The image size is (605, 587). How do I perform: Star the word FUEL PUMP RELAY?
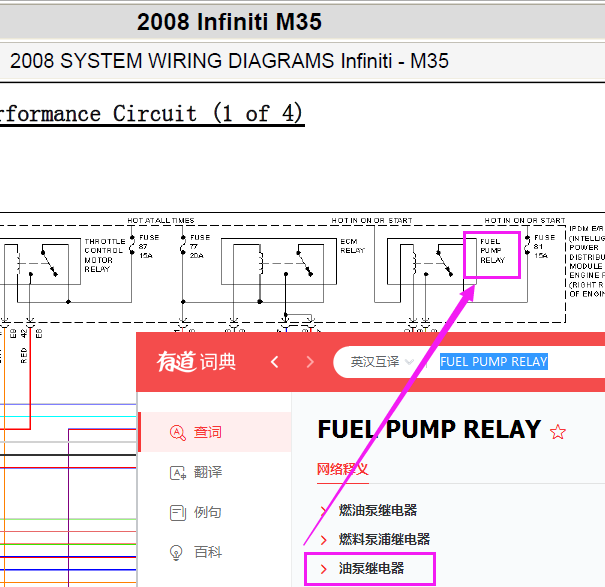[558, 431]
